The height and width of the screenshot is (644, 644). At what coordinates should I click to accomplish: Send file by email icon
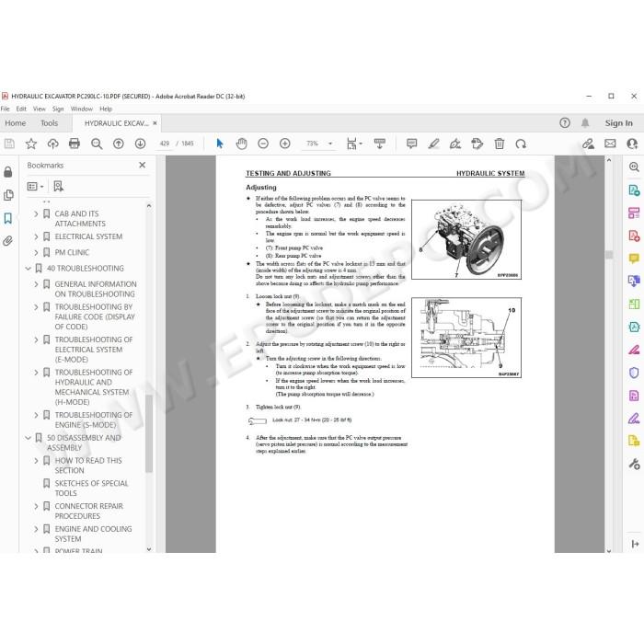click(x=610, y=144)
